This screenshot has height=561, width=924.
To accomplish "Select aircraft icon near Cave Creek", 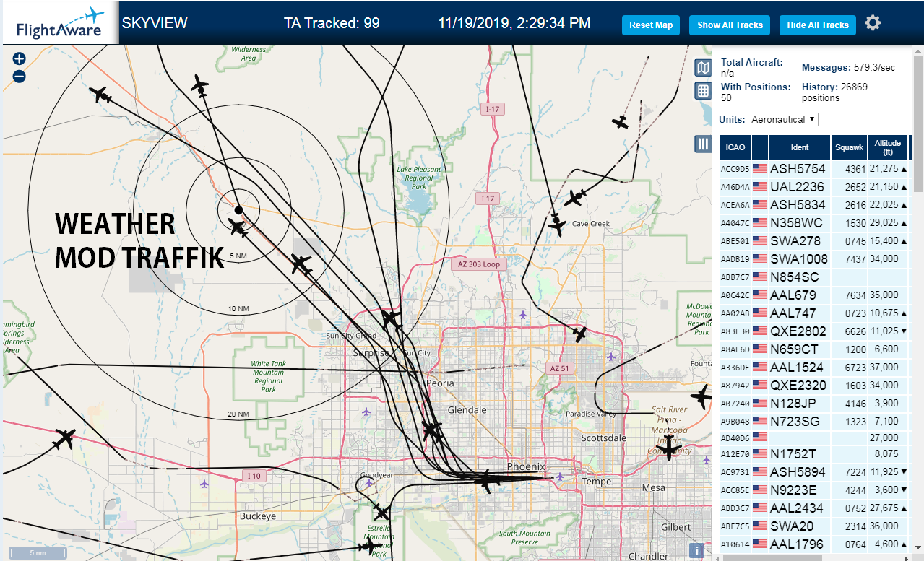I will point(557,225).
